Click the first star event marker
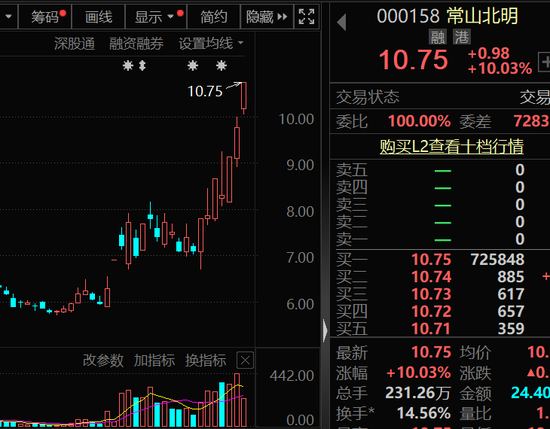 (x=128, y=66)
